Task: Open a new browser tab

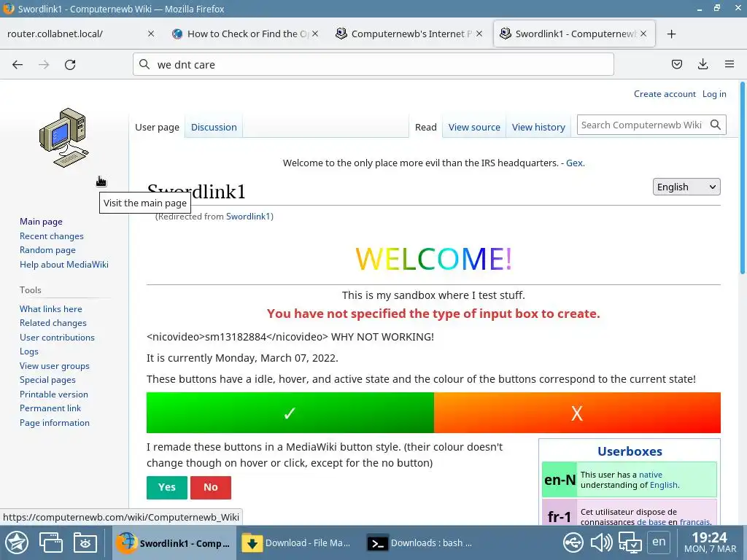Action: pyautogui.click(x=671, y=34)
